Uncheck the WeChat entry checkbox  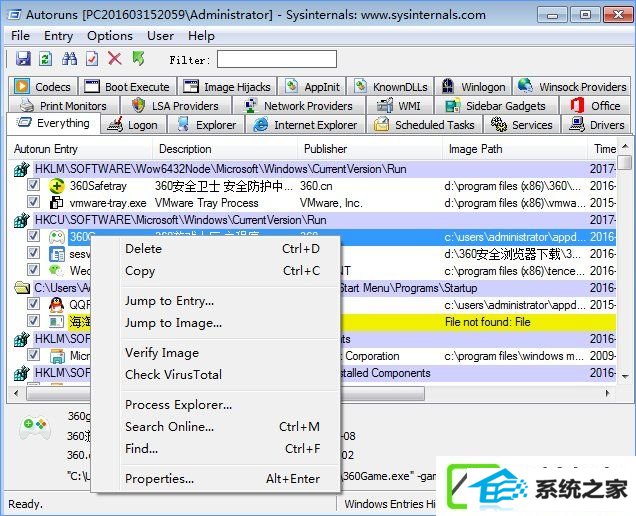(33, 269)
